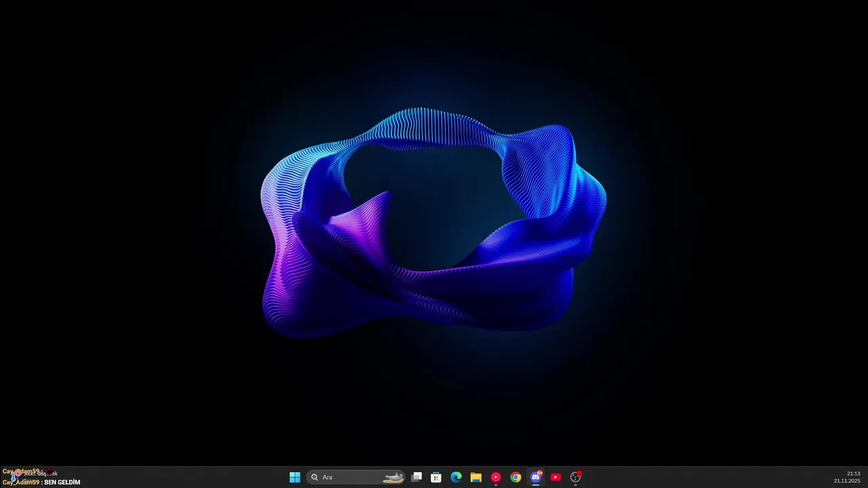Open OBS Studio from the taskbar
Viewport: 868px width, 488px height.
576,477
